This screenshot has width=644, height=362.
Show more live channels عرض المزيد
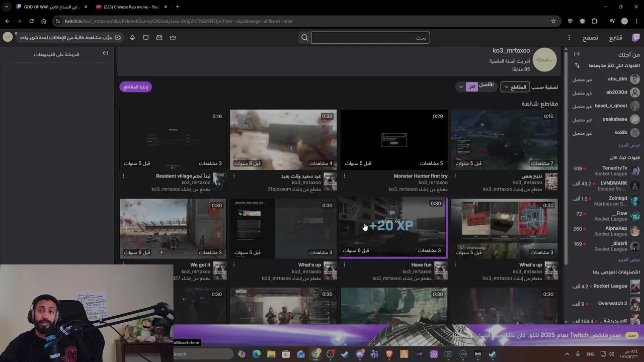pos(629,259)
